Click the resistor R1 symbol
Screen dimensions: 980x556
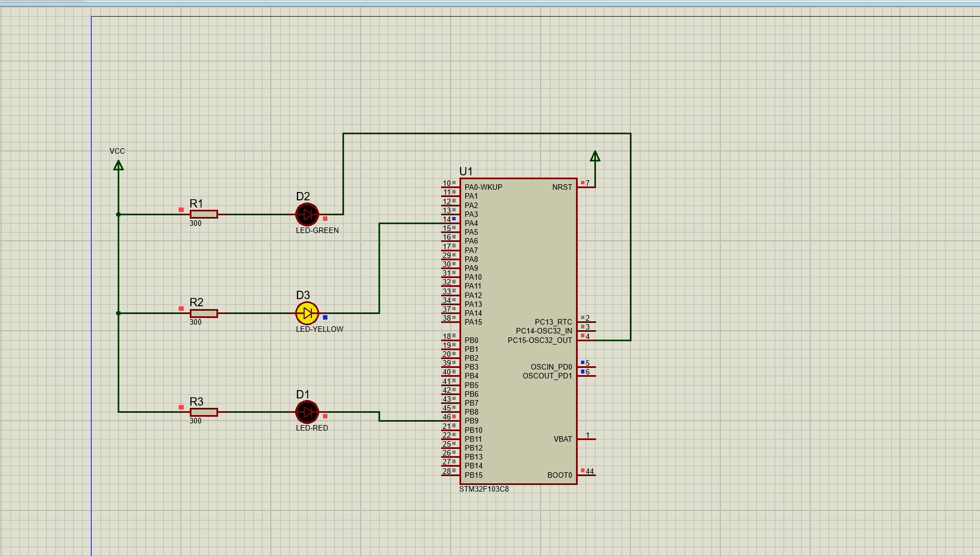click(x=204, y=214)
